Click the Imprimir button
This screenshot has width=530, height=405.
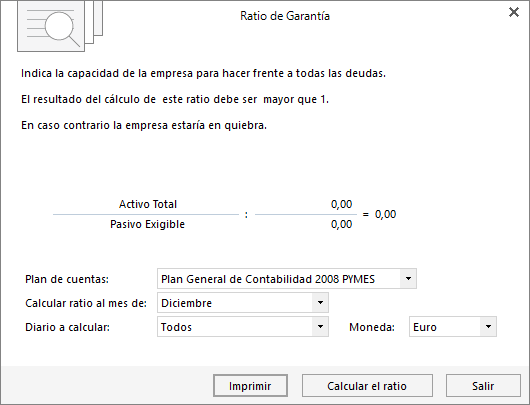coord(250,386)
